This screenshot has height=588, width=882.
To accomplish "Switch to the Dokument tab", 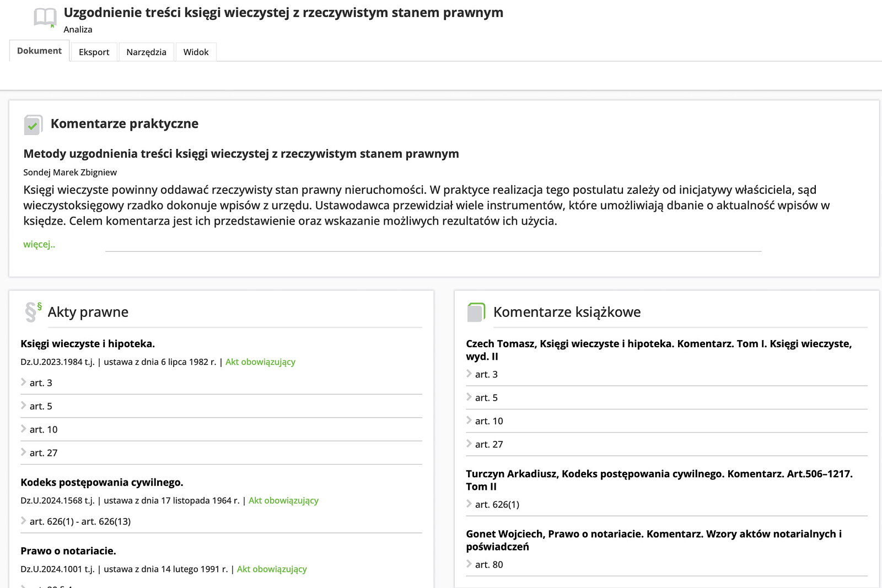I will [39, 51].
